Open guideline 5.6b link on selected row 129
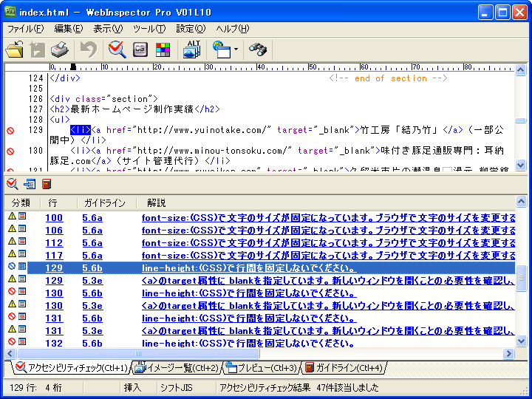532x399 pixels. (92, 268)
